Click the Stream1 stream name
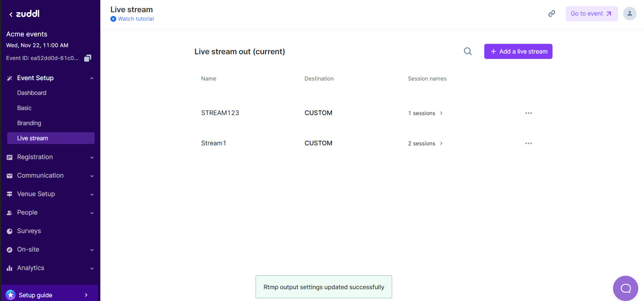This screenshot has height=301, width=644. click(214, 143)
